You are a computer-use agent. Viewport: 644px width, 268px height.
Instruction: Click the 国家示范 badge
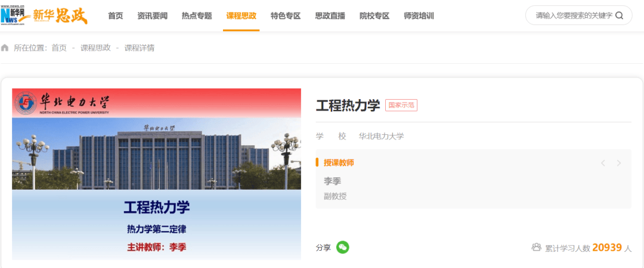(401, 105)
